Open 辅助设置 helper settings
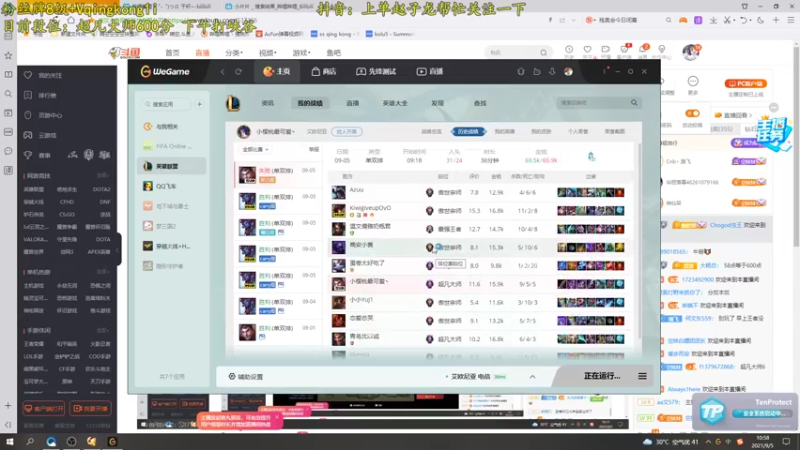The height and width of the screenshot is (450, 800). pos(246,377)
